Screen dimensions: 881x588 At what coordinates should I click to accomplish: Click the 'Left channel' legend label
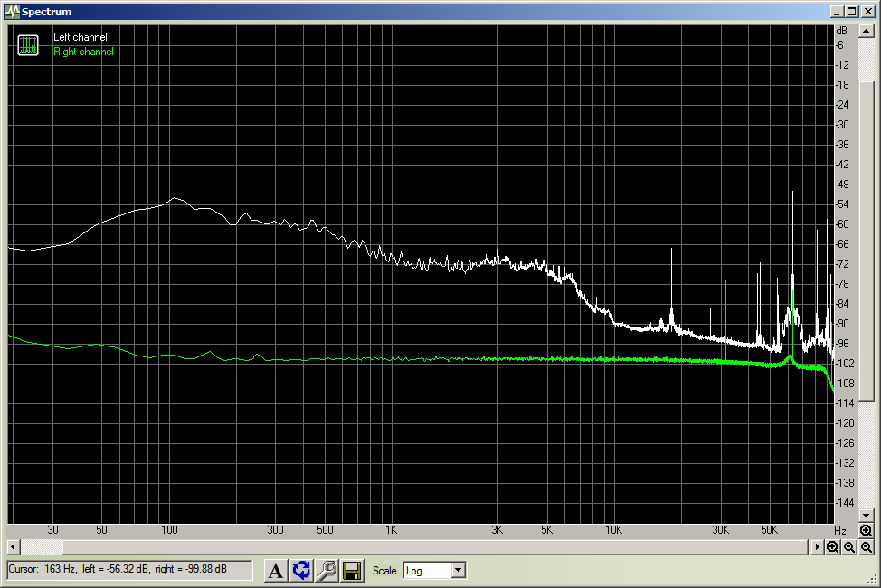[x=81, y=37]
